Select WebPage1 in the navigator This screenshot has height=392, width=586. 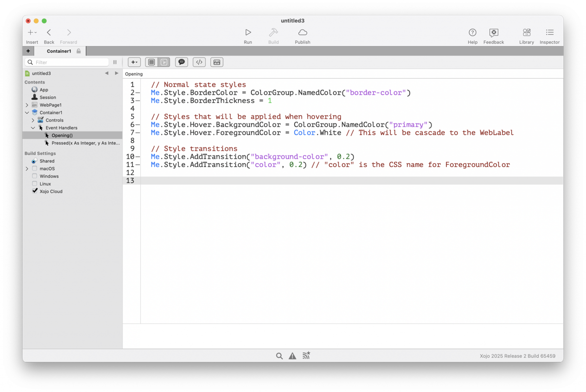(x=50, y=105)
